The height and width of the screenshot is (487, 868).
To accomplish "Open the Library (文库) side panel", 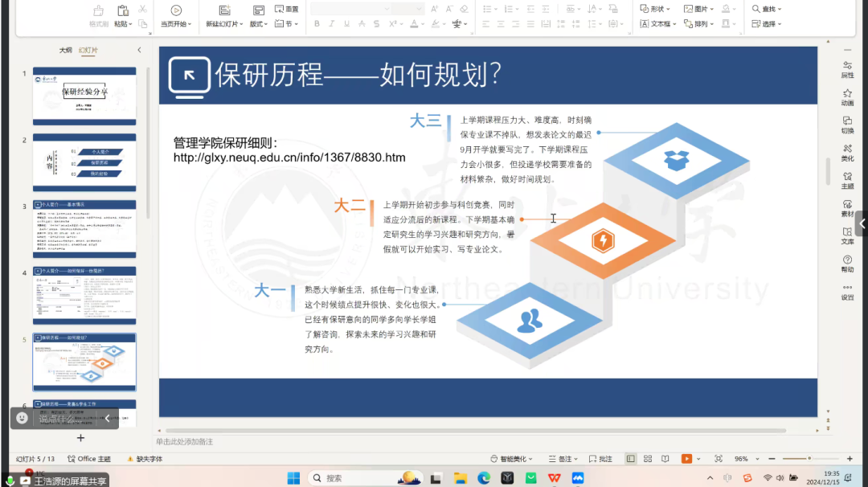I will (847, 236).
